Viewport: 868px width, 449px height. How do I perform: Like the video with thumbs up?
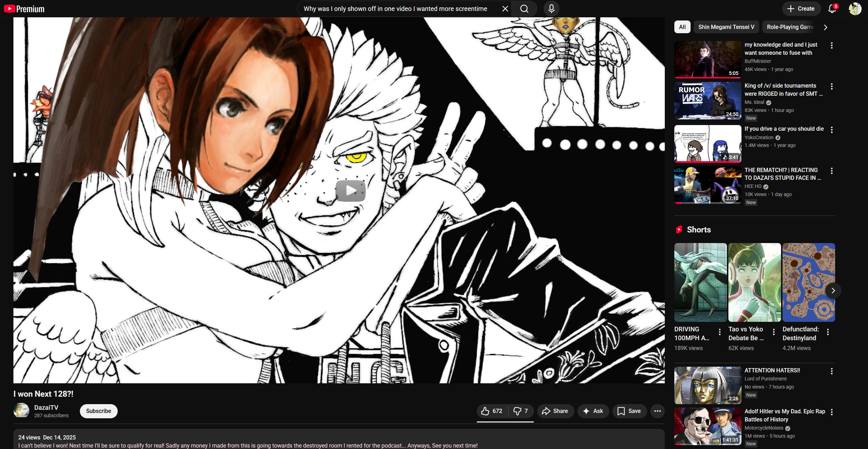coord(492,411)
